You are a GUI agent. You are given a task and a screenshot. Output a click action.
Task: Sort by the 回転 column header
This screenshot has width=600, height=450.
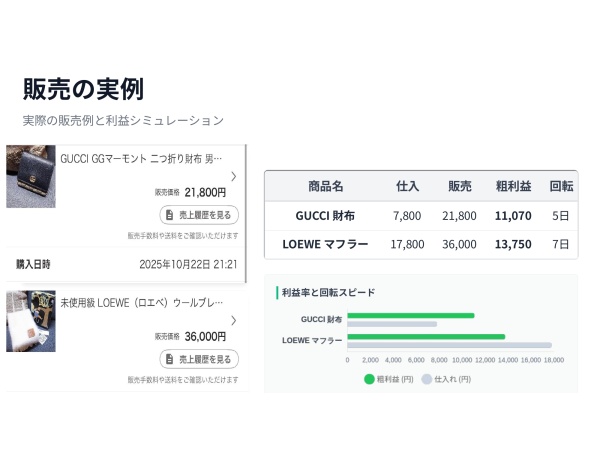[x=561, y=186]
